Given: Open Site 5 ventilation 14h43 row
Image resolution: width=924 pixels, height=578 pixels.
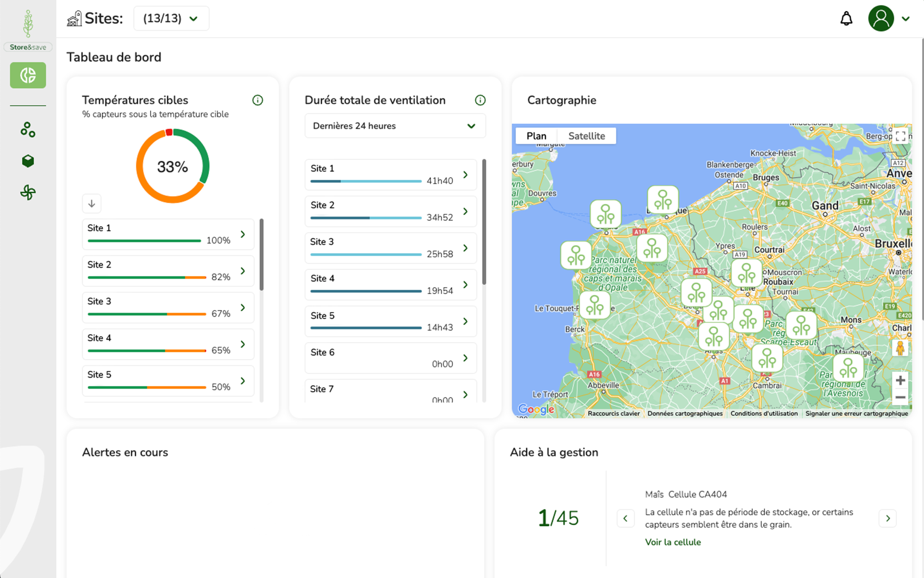Looking at the screenshot, I should click(x=391, y=321).
